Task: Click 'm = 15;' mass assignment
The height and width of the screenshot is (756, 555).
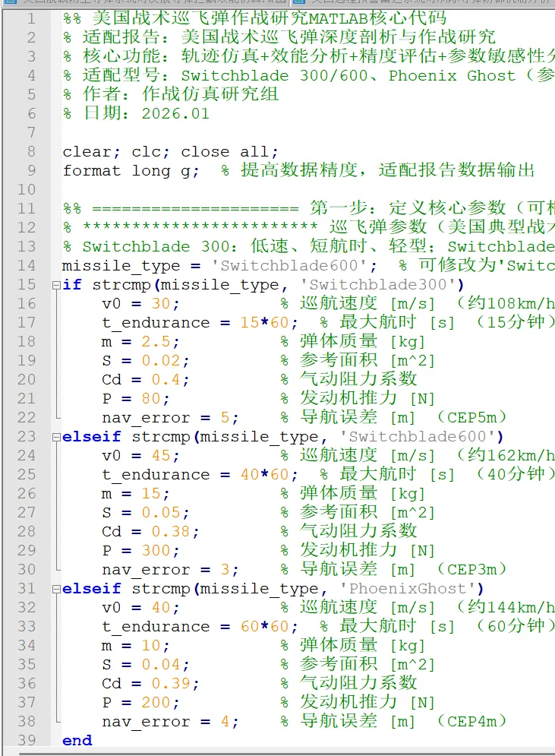Action: pos(136,494)
